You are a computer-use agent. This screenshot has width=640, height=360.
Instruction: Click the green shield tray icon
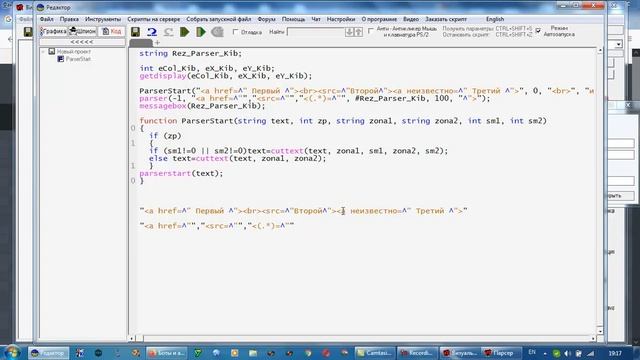pos(556,353)
